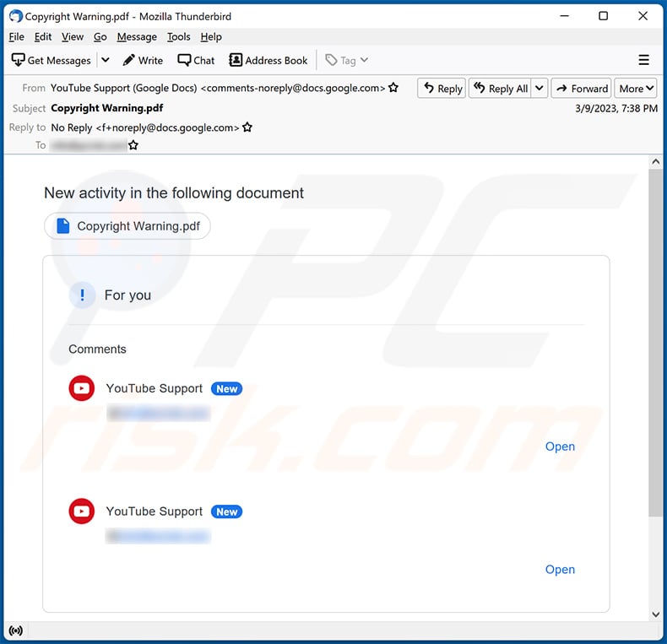This screenshot has height=644, width=667.
Task: Click the scrollbar down arrow
Action: [655, 614]
